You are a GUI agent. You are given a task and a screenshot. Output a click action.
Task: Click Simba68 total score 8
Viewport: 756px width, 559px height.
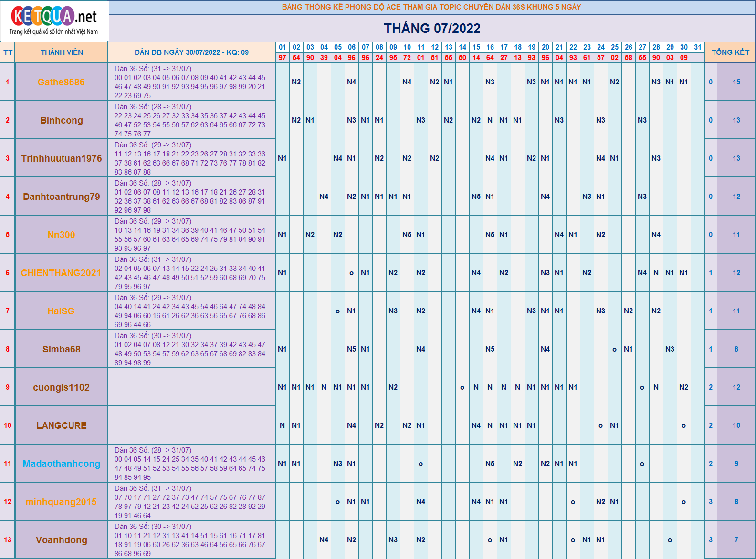[736, 349]
